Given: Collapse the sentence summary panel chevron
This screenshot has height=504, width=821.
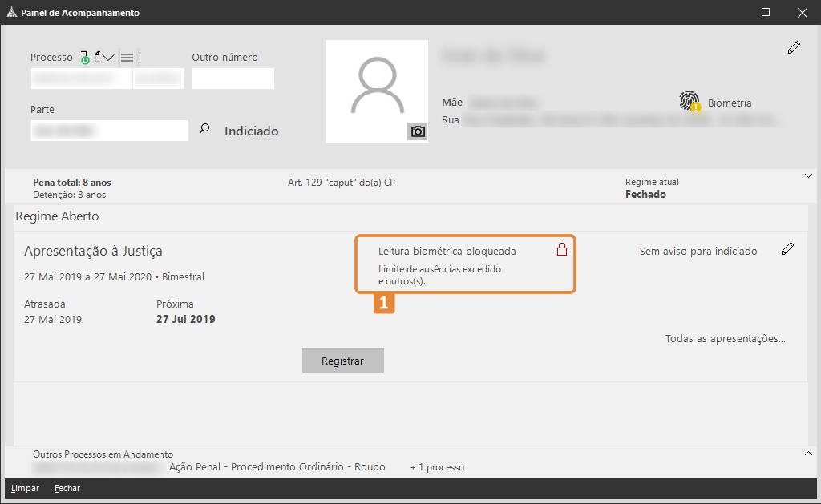Looking at the screenshot, I should pos(808,176).
